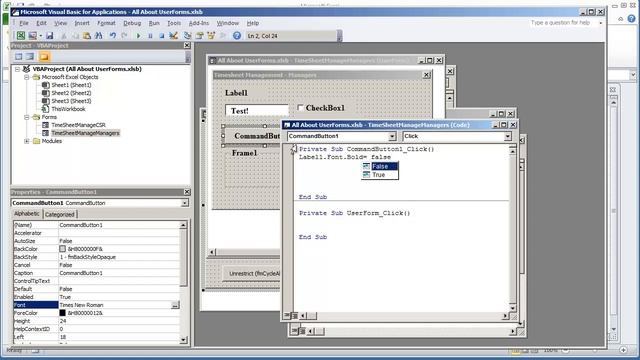Click the greyed Toolbox toolbar icon

click(222, 36)
